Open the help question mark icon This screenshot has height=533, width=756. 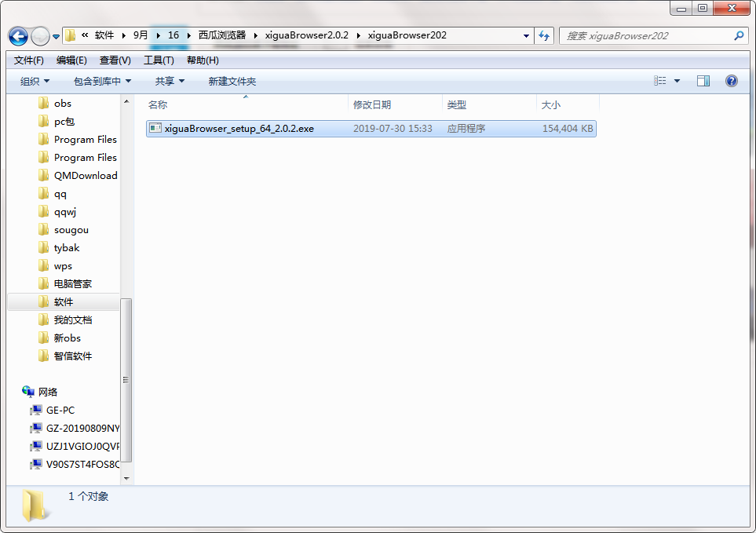click(x=731, y=81)
